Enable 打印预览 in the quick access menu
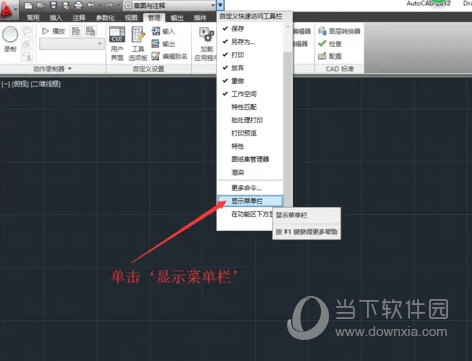Image resolution: width=472 pixels, height=361 pixels. coord(250,133)
